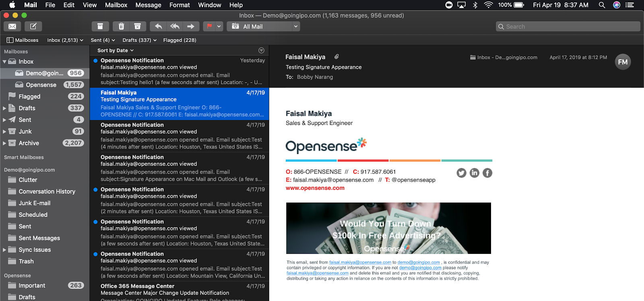Open the Facebook icon in signature
The height and width of the screenshot is (301, 644).
(x=487, y=173)
